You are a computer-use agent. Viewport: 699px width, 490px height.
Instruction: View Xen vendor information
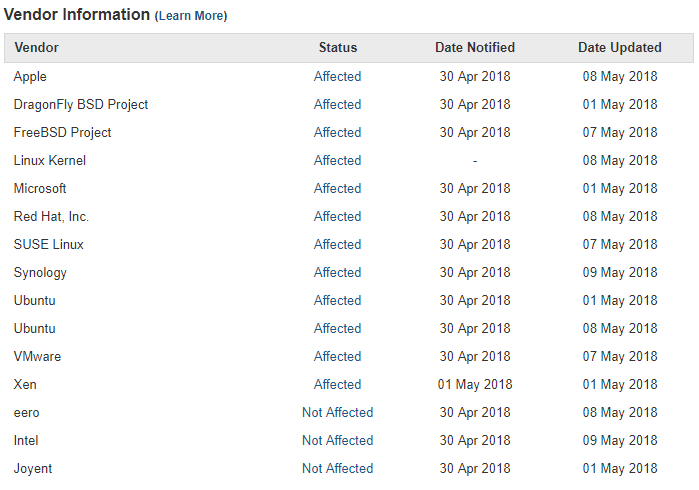[25, 384]
